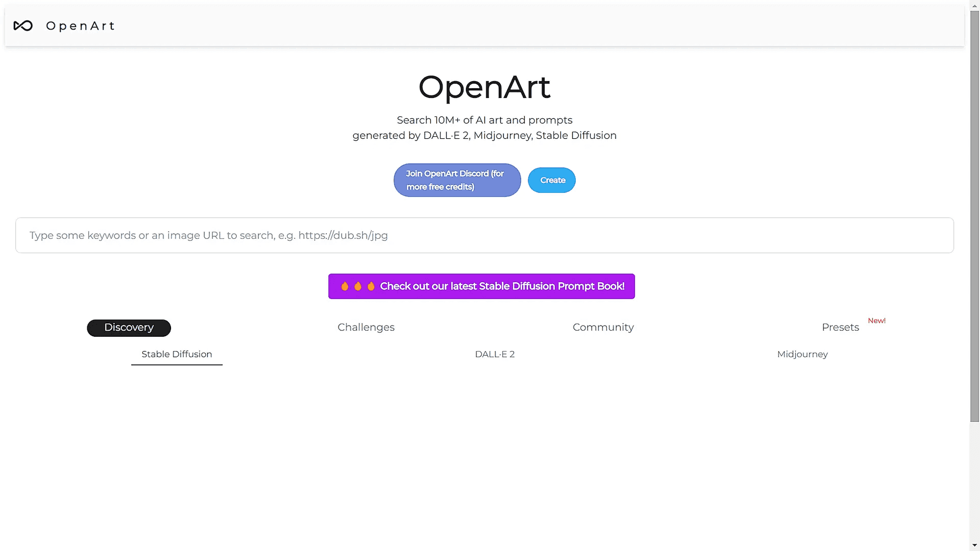Click the first flame emoji on the purple banner
The image size is (980, 551).
tap(345, 286)
